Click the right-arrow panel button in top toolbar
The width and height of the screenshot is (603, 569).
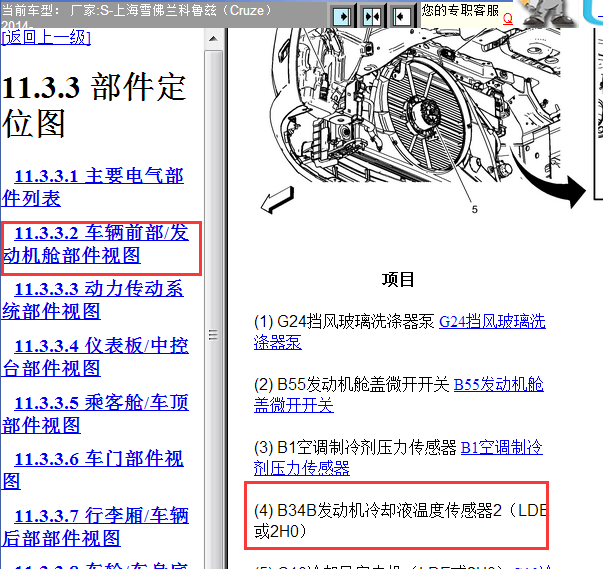(x=342, y=16)
